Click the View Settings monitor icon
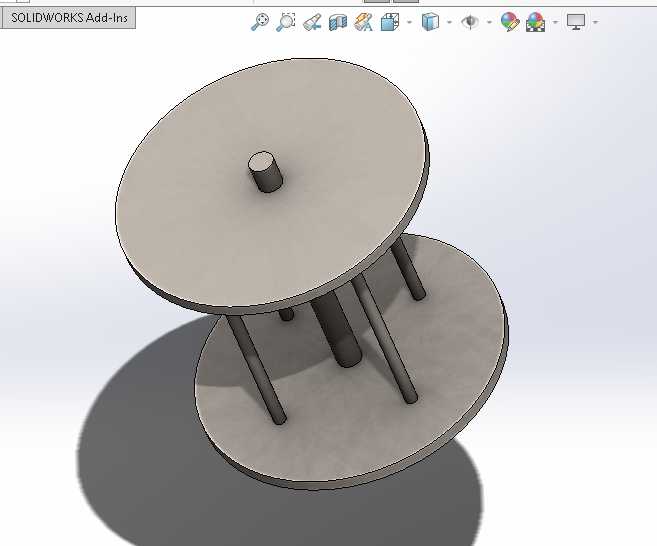Screen dimensions: 657x546 pyautogui.click(x=576, y=22)
